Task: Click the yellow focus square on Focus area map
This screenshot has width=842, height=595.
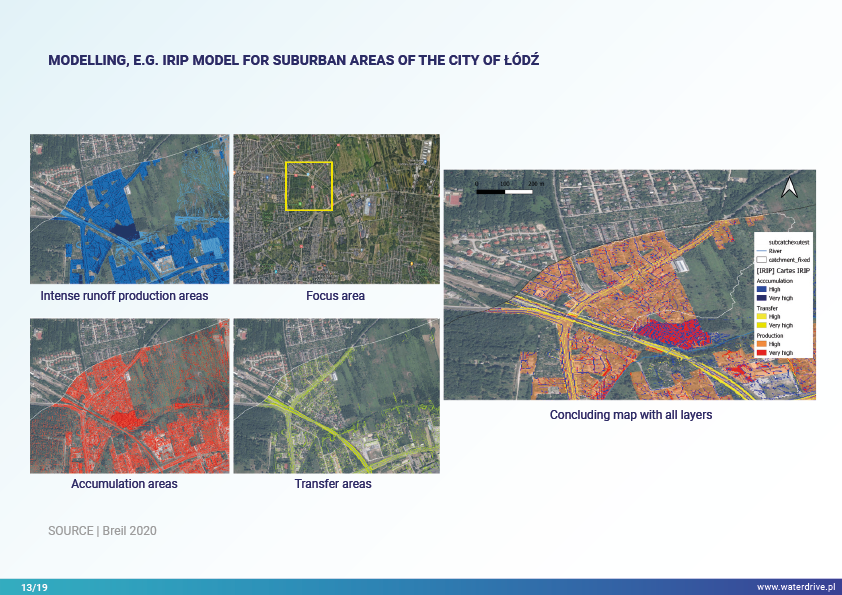Action: point(308,186)
